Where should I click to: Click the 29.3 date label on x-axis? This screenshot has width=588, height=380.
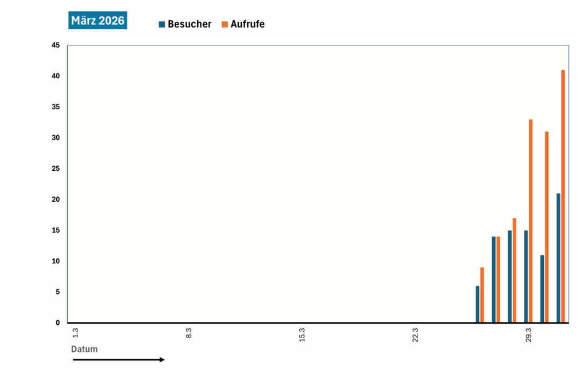tap(528, 334)
